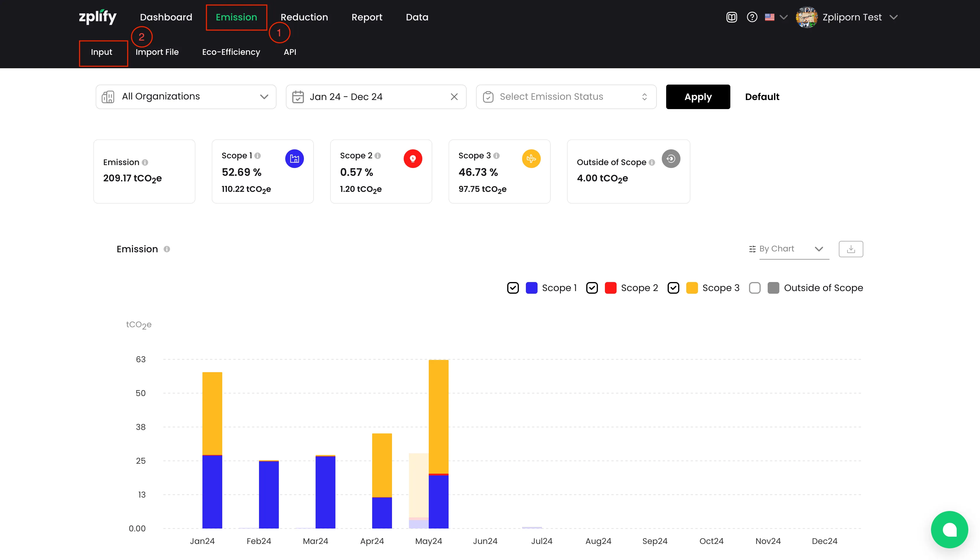Click the yellow Scope 3 airplane icon
Viewport: 980px width, 560px height.
(531, 158)
